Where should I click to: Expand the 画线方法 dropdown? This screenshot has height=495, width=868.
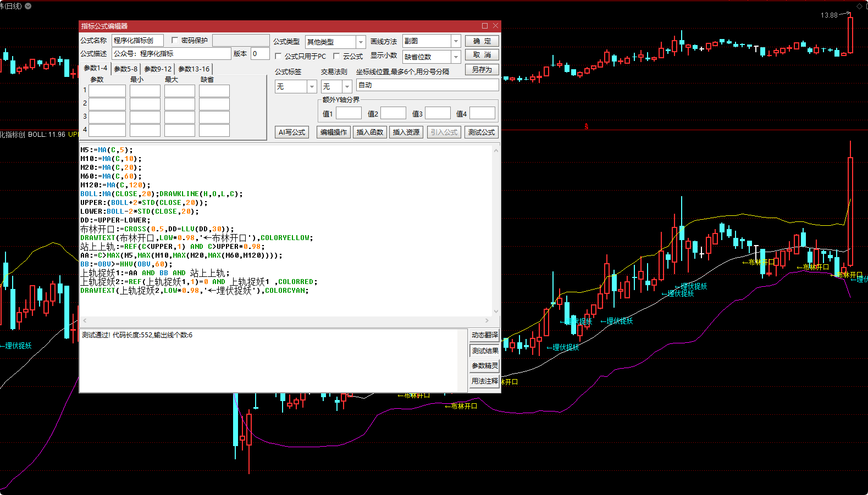tap(456, 41)
